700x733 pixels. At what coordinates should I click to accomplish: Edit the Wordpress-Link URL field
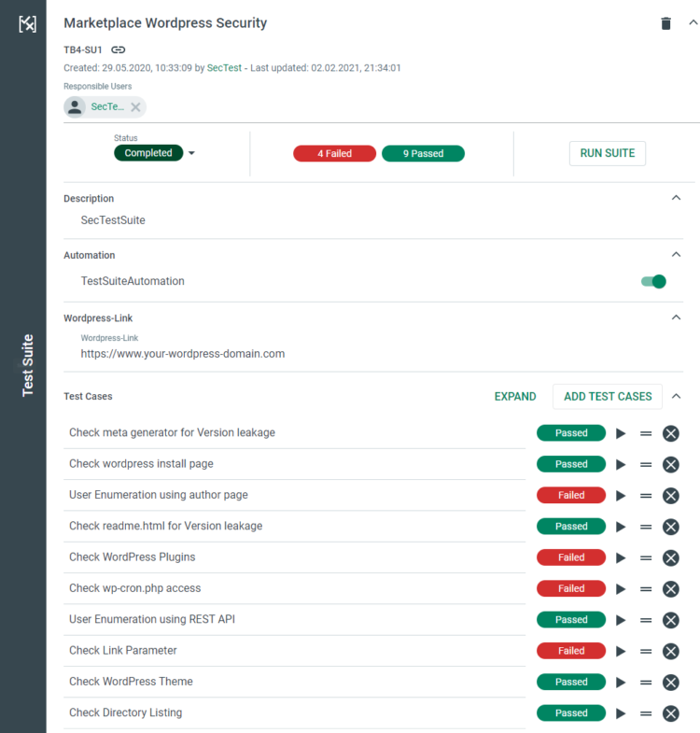(x=183, y=354)
